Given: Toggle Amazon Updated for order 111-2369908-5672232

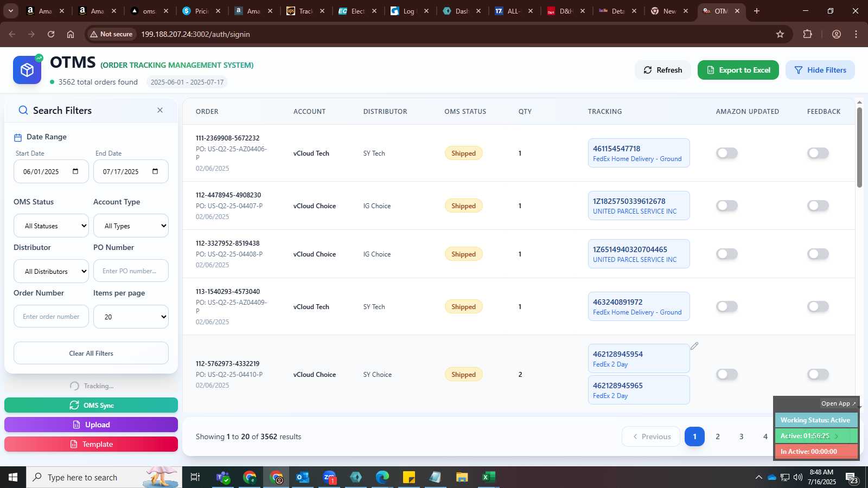Looking at the screenshot, I should coord(727,153).
